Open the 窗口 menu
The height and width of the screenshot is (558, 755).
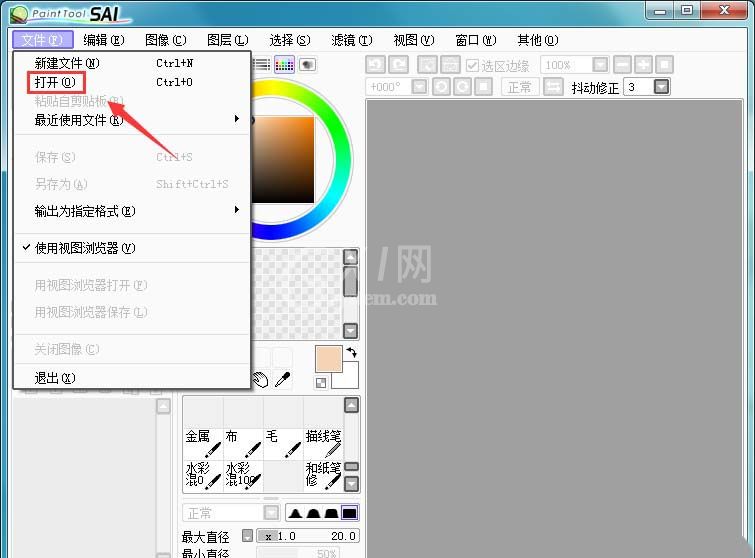476,40
